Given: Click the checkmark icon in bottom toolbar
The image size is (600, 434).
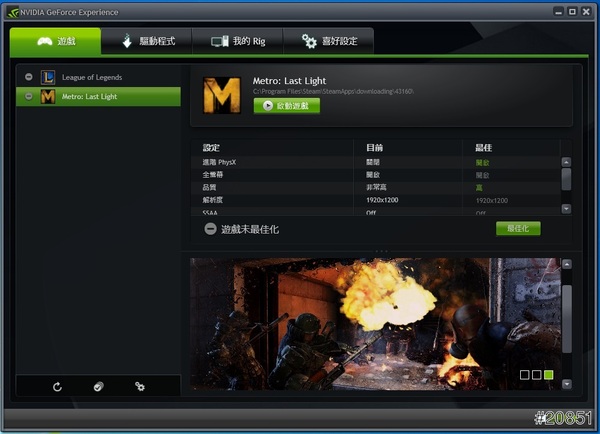Looking at the screenshot, I should pos(98,387).
